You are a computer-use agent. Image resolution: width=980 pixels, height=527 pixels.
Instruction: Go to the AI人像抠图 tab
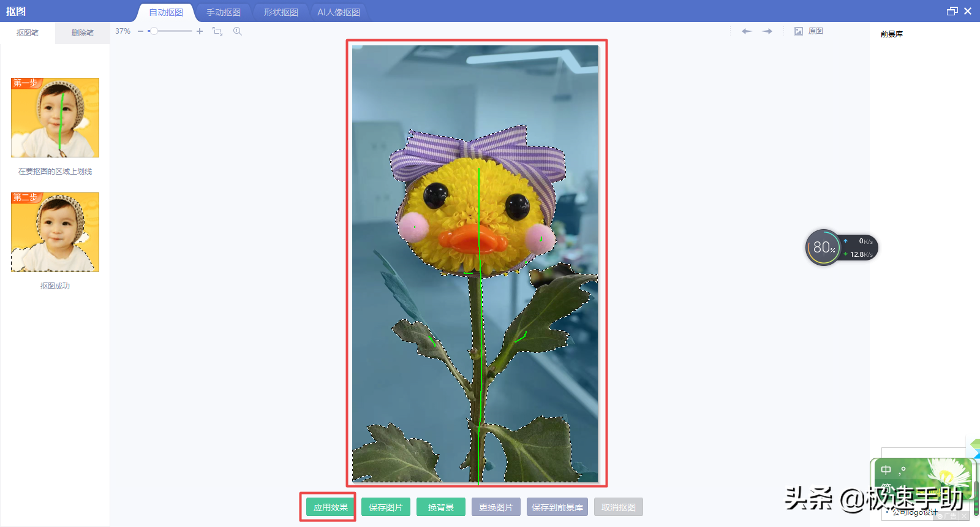click(x=339, y=12)
